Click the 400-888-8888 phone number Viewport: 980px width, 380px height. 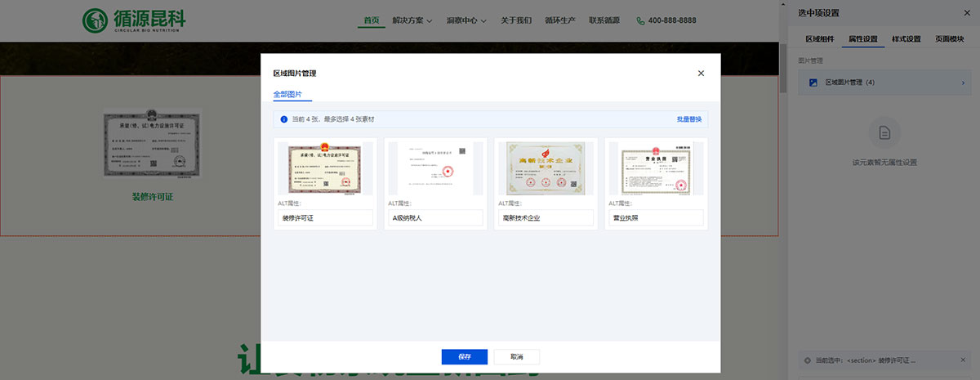point(672,20)
